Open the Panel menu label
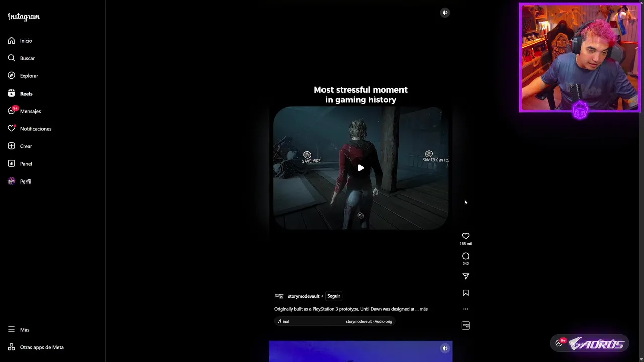Image resolution: width=644 pixels, height=362 pixels. click(x=26, y=164)
